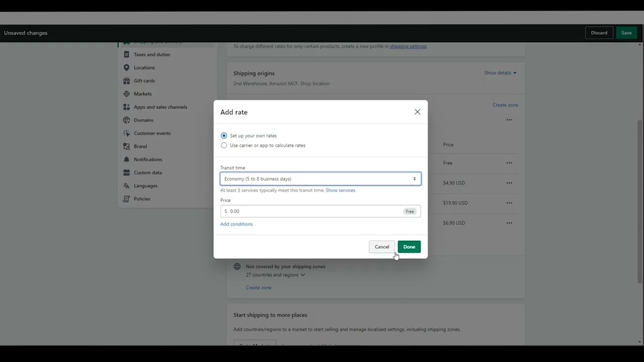Go to Gift cards settings
Image resolution: width=644 pixels, height=362 pixels.
pos(144,80)
